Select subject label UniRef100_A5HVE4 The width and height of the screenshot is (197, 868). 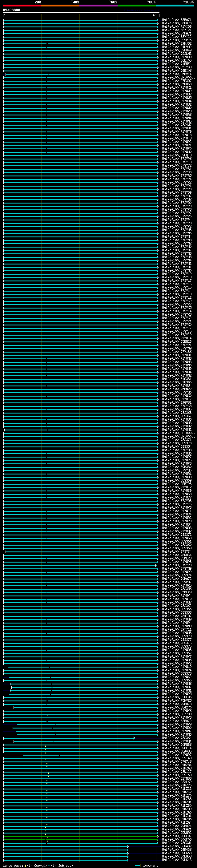pyautogui.click(x=177, y=74)
